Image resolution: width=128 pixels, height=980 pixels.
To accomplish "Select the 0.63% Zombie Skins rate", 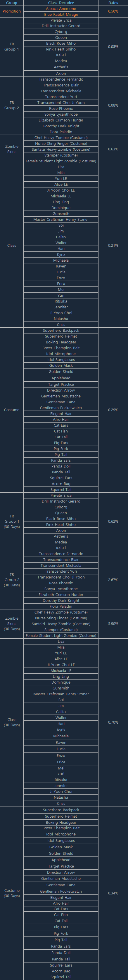I will click(113, 149).
